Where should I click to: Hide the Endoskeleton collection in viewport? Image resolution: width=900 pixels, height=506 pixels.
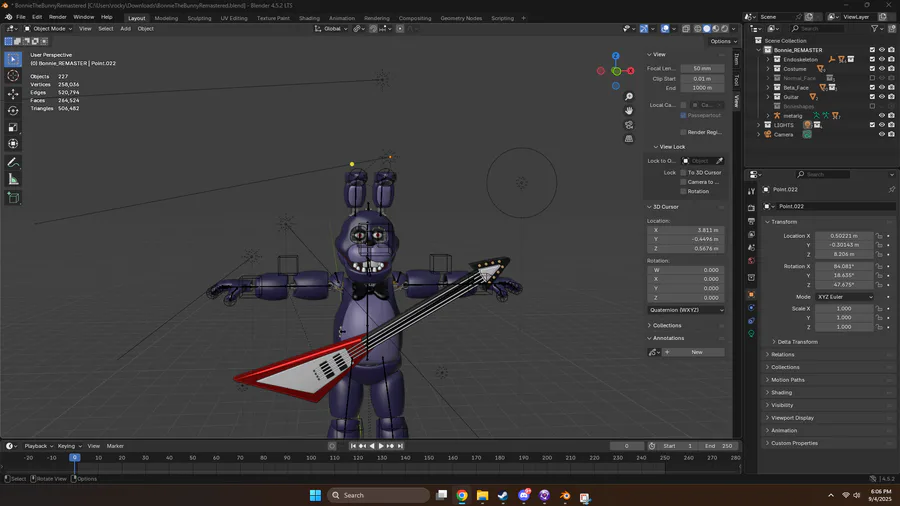pyautogui.click(x=882, y=60)
